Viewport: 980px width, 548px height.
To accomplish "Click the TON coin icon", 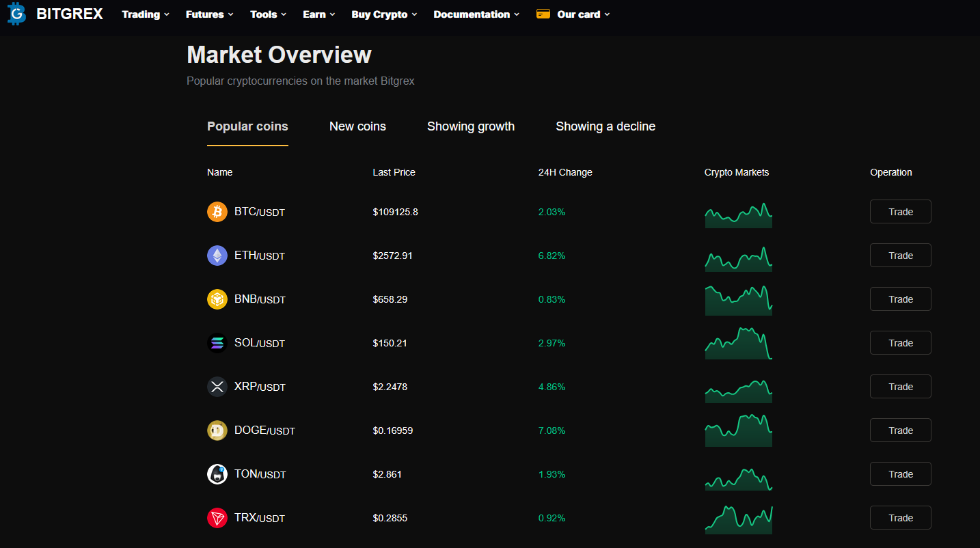I will [x=217, y=474].
